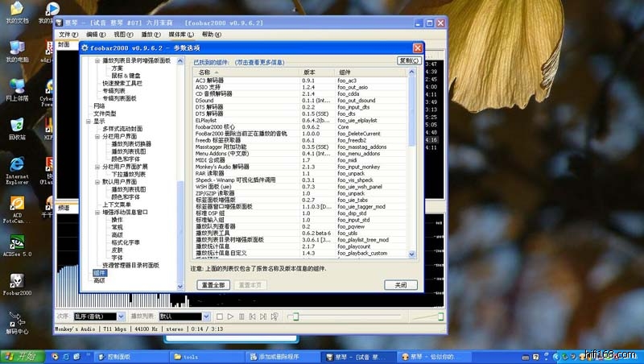Select the ACDSee 5.0 desktop icon

tap(17, 240)
